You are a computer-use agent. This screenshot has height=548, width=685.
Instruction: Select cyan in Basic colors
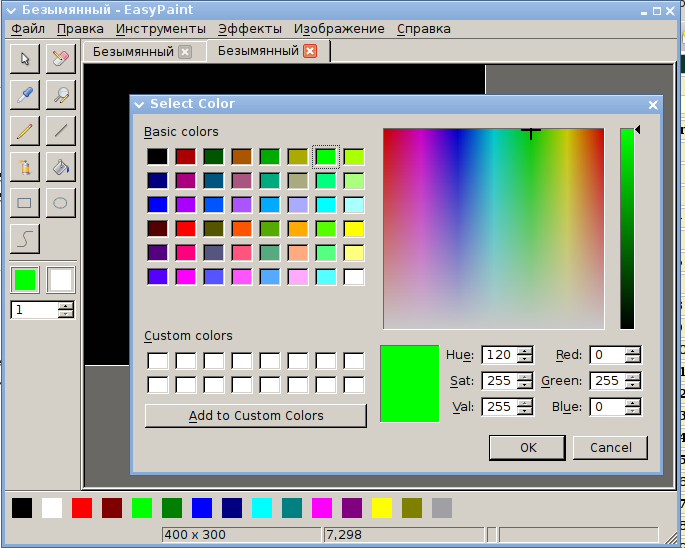(x=325, y=205)
